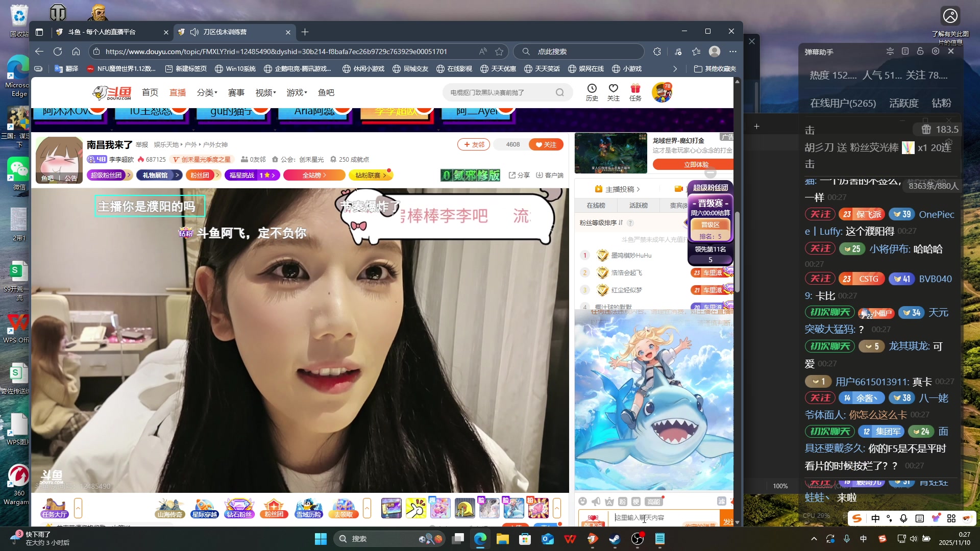Open Steam from the taskbar
Image resolution: width=980 pixels, height=551 pixels.
click(x=615, y=539)
